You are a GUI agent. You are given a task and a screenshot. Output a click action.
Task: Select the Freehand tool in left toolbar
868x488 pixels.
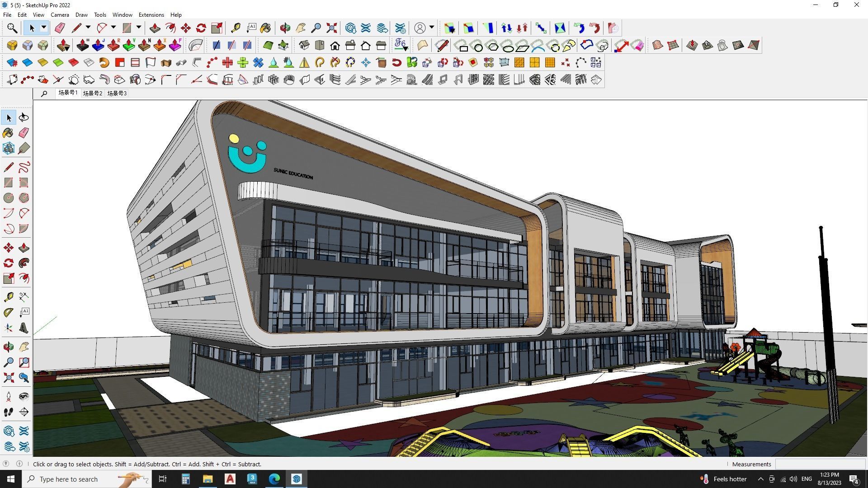tap(24, 167)
